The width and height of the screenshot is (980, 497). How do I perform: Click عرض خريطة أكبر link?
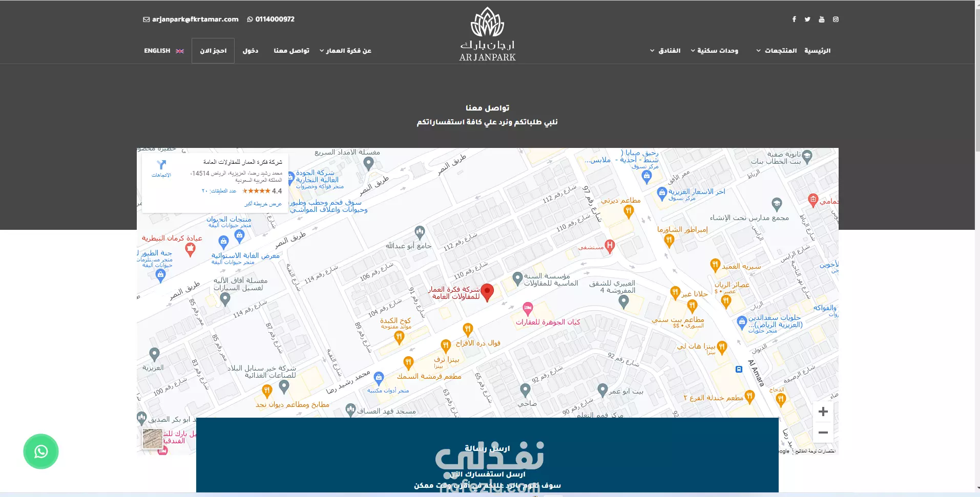(263, 204)
